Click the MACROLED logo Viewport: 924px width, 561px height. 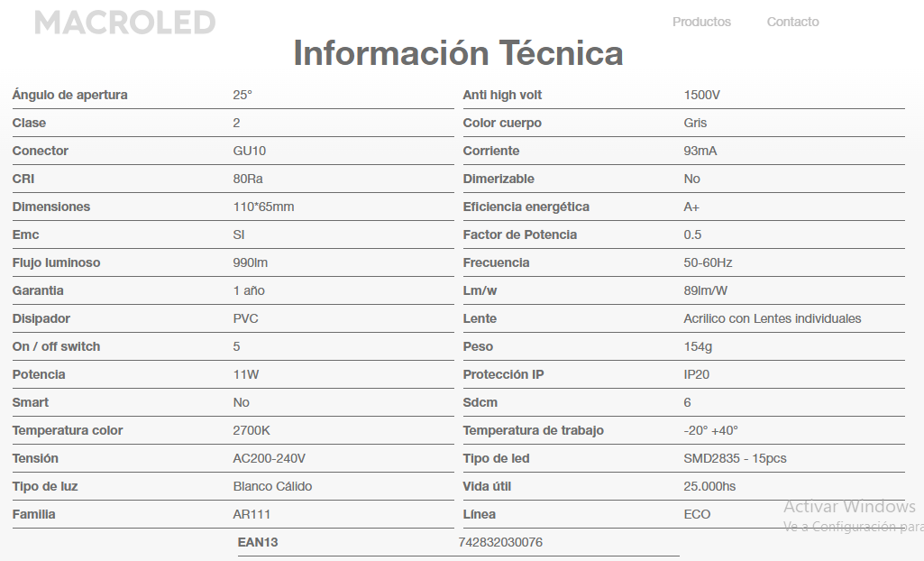click(x=125, y=23)
